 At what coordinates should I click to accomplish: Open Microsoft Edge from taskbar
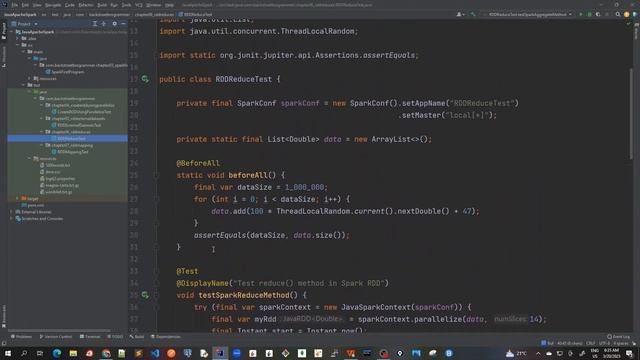pyautogui.click(x=57, y=353)
